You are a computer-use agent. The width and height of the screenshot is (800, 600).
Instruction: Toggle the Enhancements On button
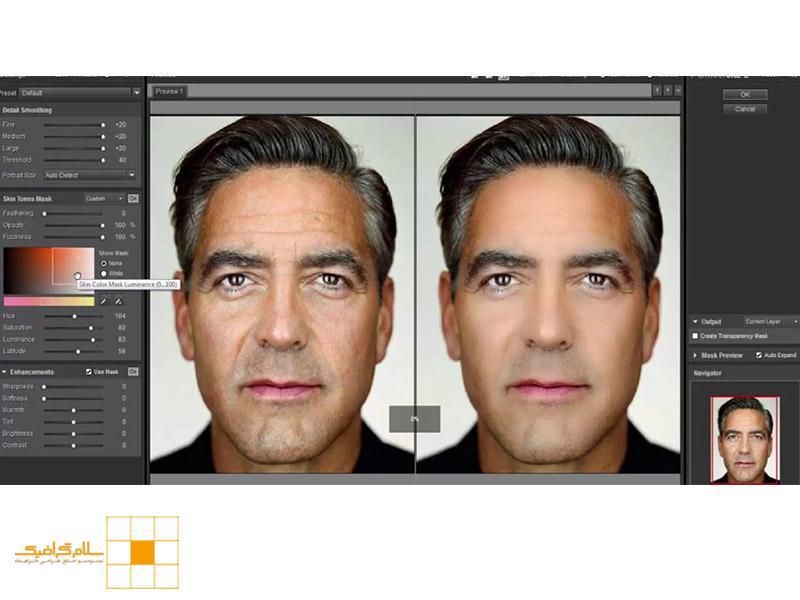point(132,371)
